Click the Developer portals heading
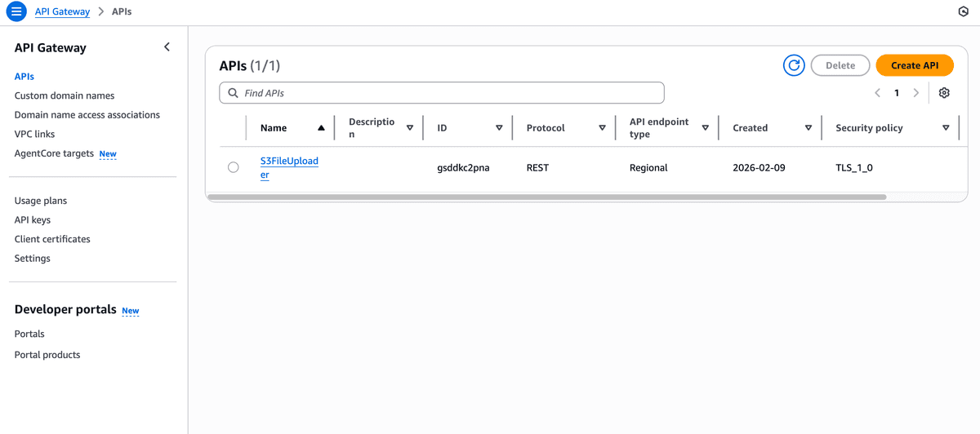Image resolution: width=980 pixels, height=434 pixels. (65, 310)
